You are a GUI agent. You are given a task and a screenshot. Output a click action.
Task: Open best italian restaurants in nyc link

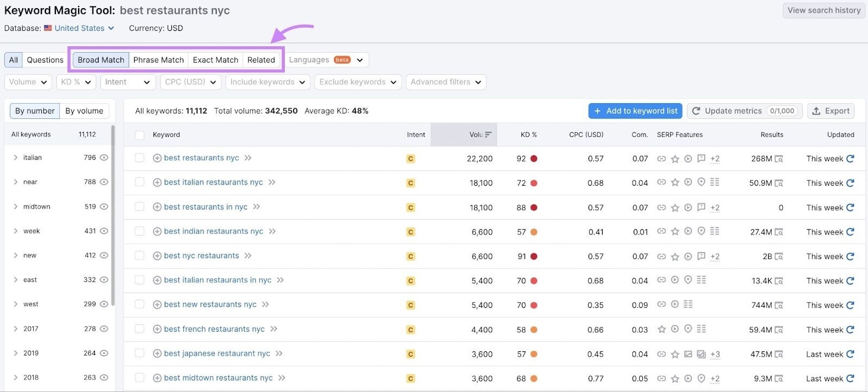218,280
